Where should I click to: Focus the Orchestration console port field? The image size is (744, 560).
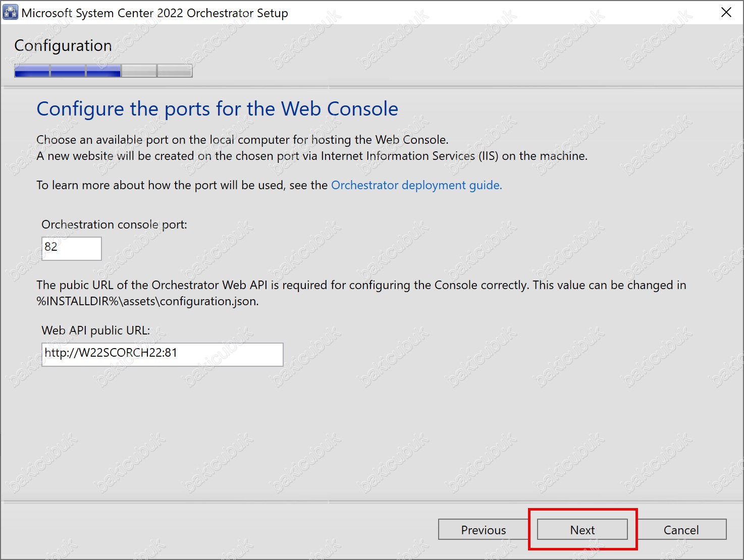click(x=71, y=248)
